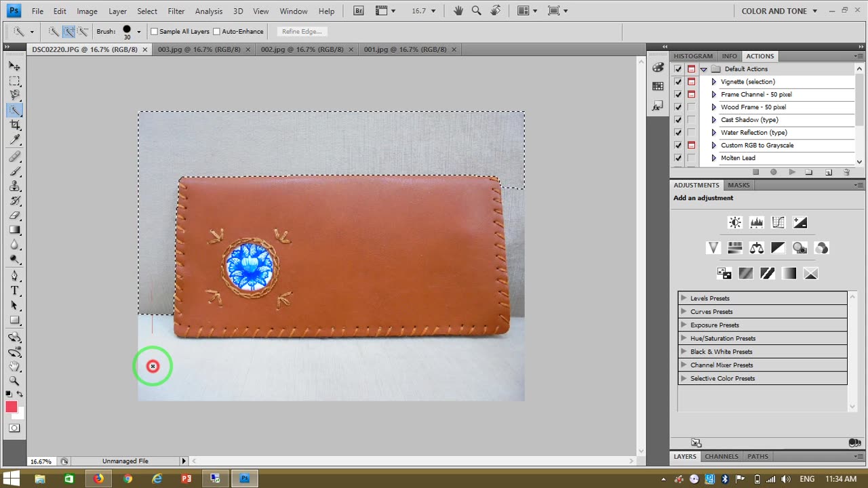Toggle dialog box for Custom RGB to Grayscale
This screenshot has width=868, height=488.
[691, 145]
